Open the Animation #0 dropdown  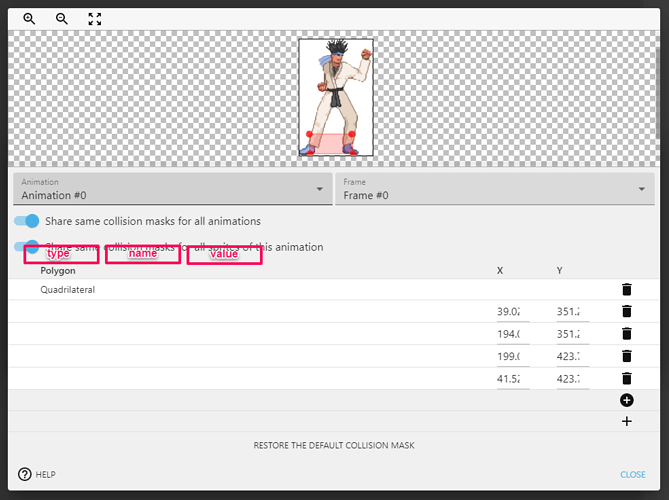point(173,189)
